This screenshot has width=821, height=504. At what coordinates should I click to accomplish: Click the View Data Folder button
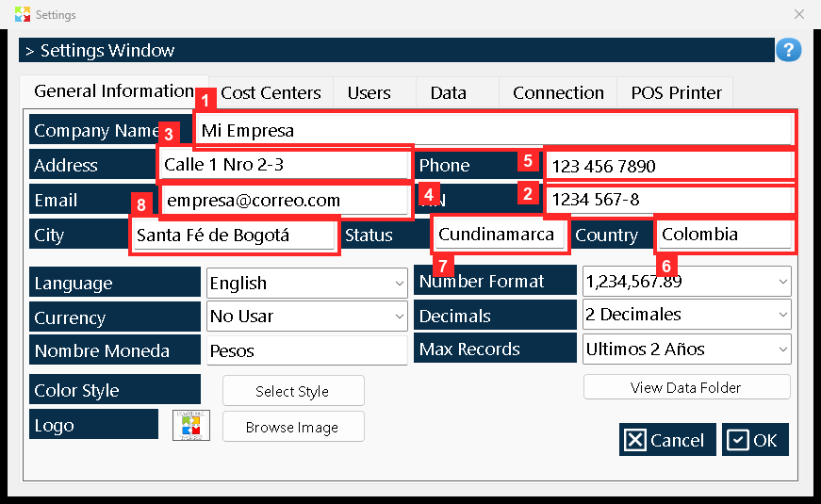(x=686, y=387)
